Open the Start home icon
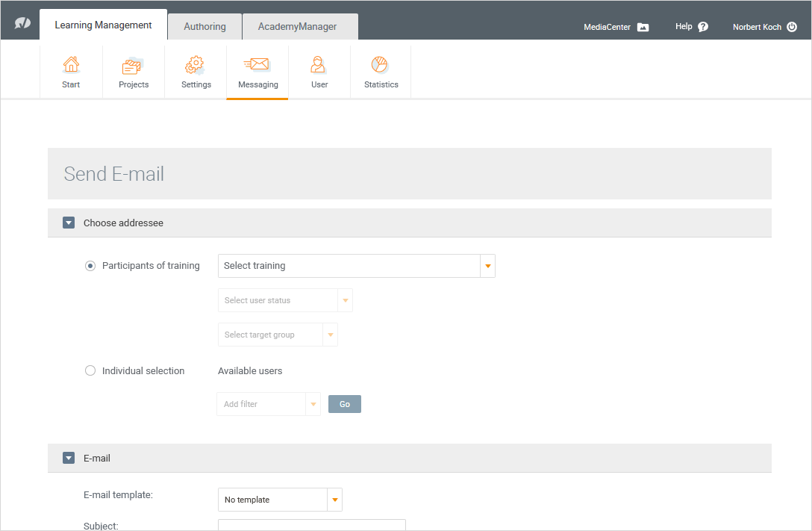The image size is (812, 531). (x=71, y=65)
